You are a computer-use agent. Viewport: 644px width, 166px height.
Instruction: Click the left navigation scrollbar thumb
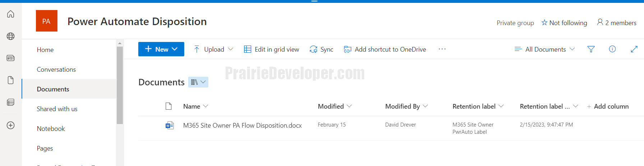pyautogui.click(x=120, y=85)
